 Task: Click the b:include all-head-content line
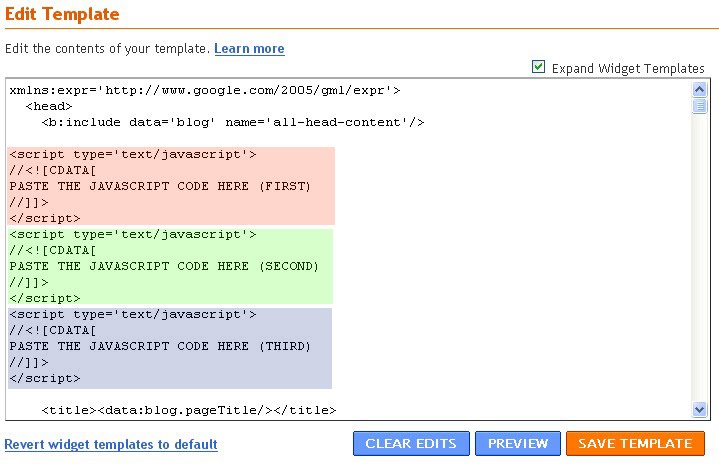234,122
